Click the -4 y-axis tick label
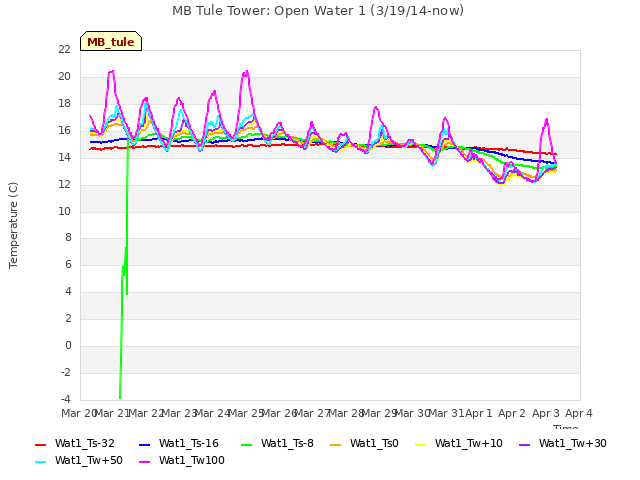The width and height of the screenshot is (640, 480). click(66, 399)
